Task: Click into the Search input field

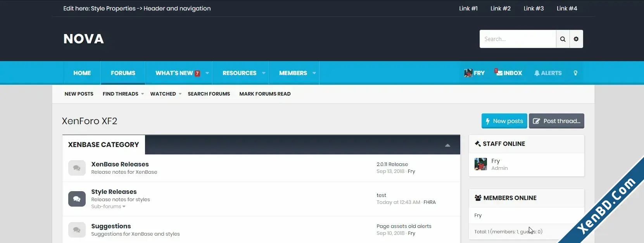Action: click(x=518, y=39)
